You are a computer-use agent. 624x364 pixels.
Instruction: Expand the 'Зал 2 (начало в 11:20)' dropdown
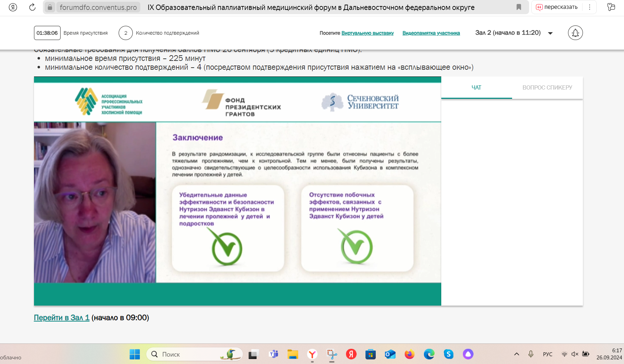tap(514, 33)
